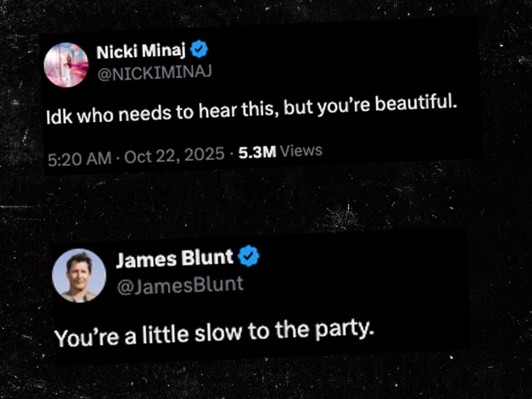532x399 pixels.
Task: Click the 5.3M view count
Action: coord(257,153)
